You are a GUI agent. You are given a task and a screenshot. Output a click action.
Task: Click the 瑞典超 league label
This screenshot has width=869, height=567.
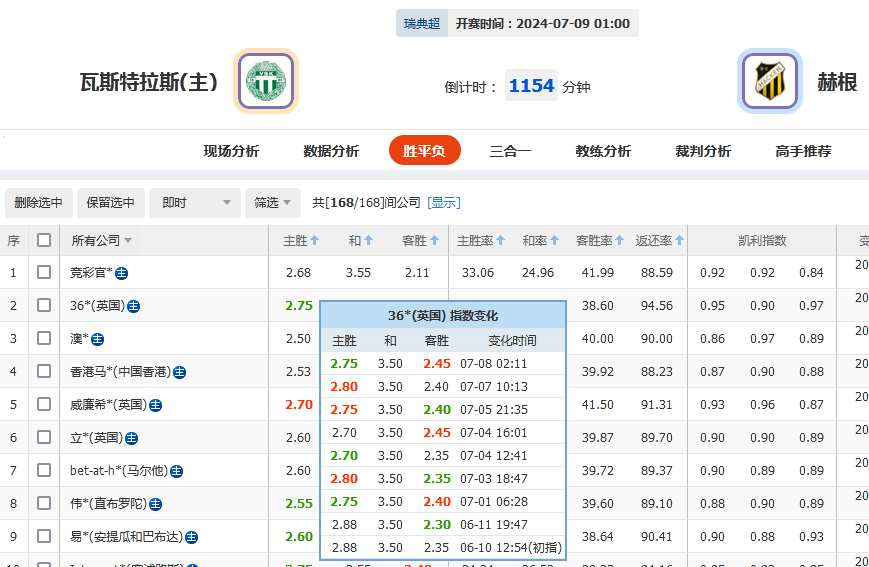coord(421,23)
